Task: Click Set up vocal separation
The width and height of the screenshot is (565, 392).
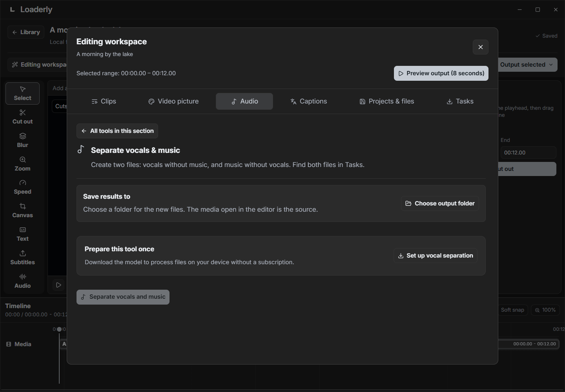Action: [x=436, y=256]
